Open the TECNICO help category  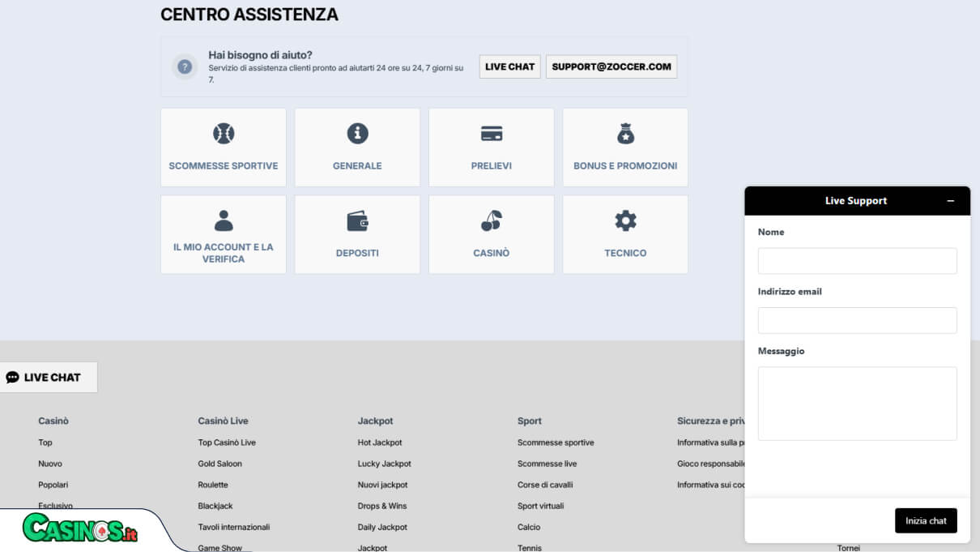625,234
